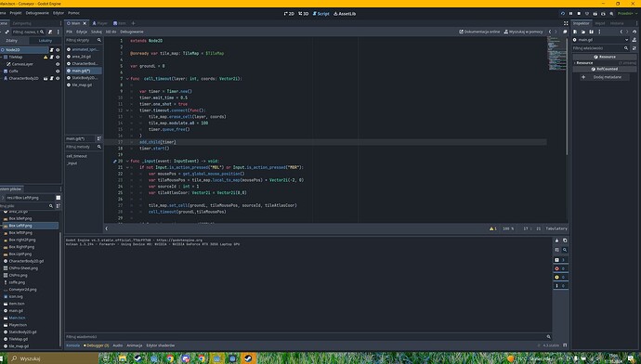
Task: Open the Tabulatory indentation setting
Action: 556,228
